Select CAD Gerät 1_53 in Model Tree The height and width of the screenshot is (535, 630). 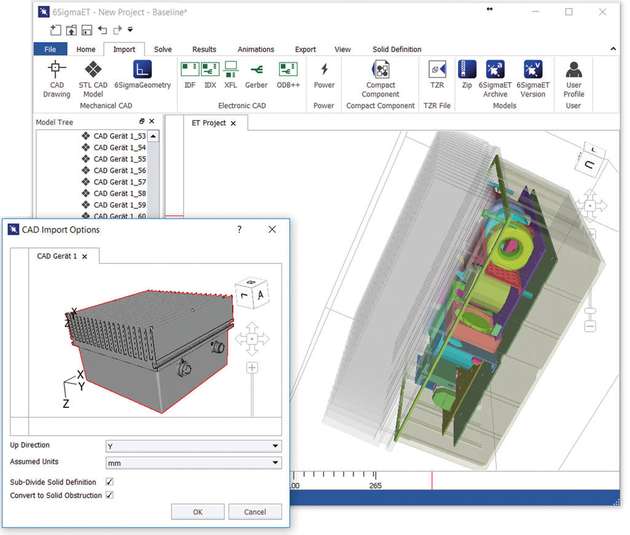coord(114,136)
